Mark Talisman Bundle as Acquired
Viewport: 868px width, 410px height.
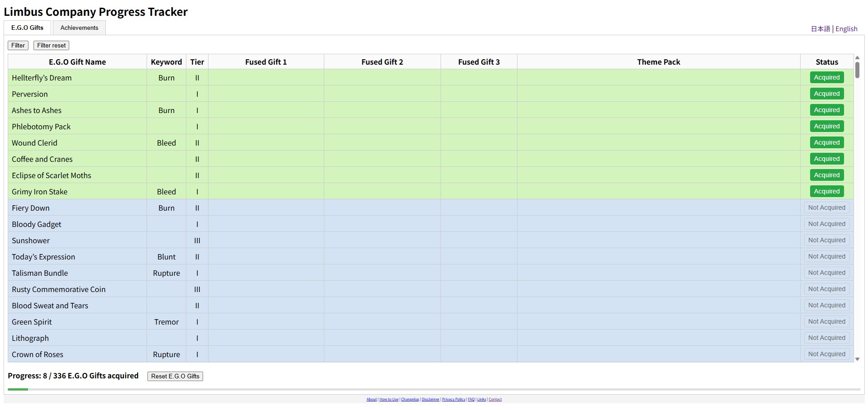click(826, 273)
